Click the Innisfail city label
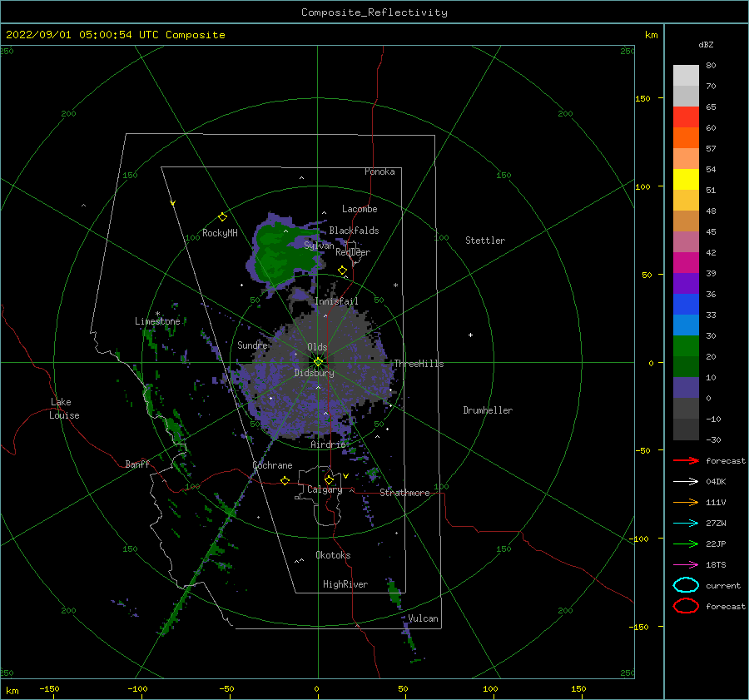749x700 pixels. click(336, 301)
